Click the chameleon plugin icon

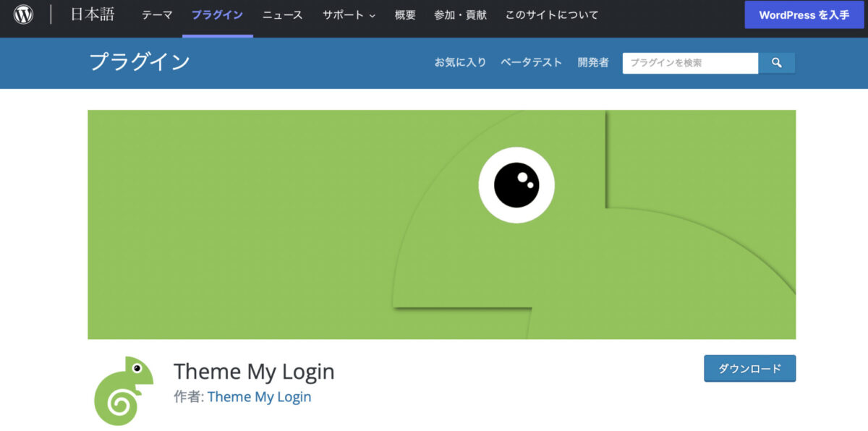124,391
